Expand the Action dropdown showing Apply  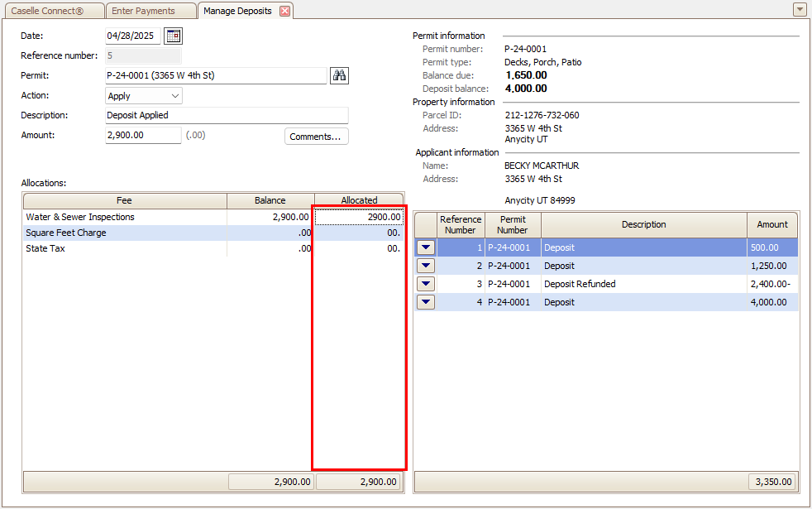pyautogui.click(x=143, y=96)
